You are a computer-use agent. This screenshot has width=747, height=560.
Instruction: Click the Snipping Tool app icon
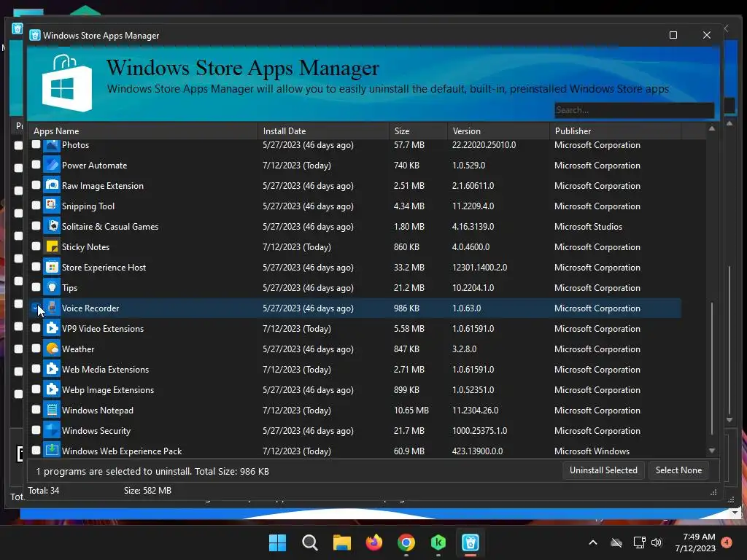click(x=52, y=206)
